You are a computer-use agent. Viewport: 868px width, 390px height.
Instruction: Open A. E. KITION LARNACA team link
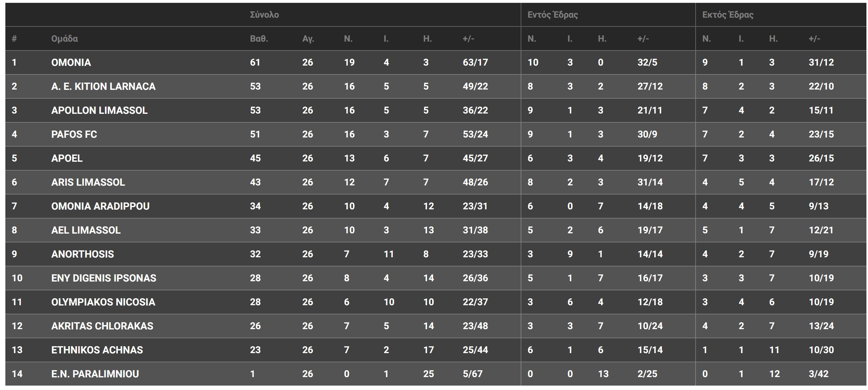(x=103, y=86)
